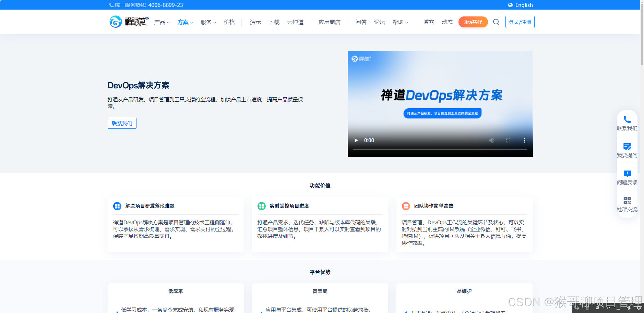Image resolution: width=644 pixels, height=313 pixels.
Task: Expand the 方案 dropdown menu
Action: pos(185,22)
